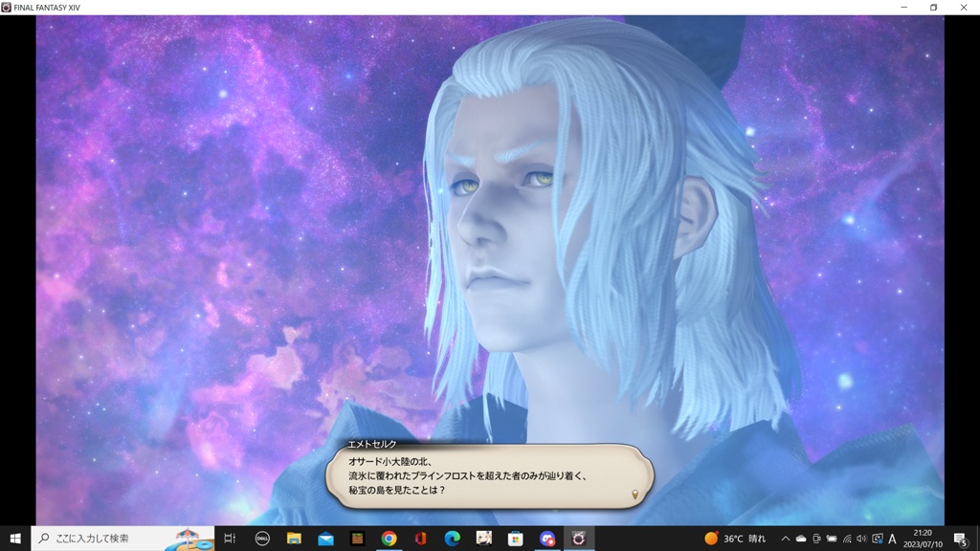Open the volume speaker tray icon
Viewport: 980px width, 551px height.
coord(862,539)
